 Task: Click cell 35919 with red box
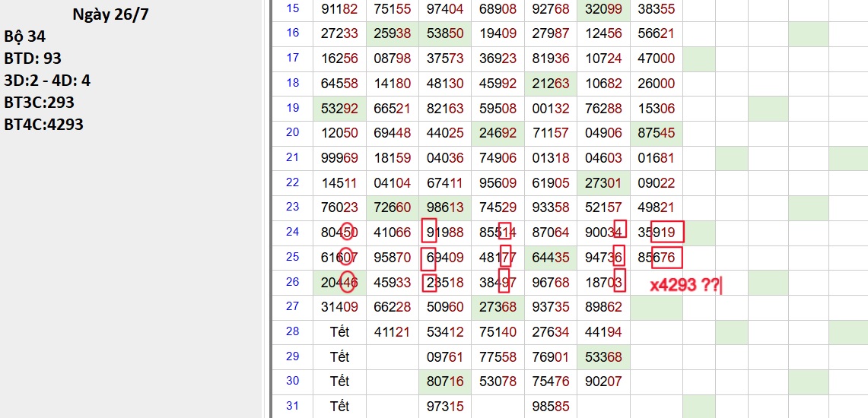pos(657,233)
